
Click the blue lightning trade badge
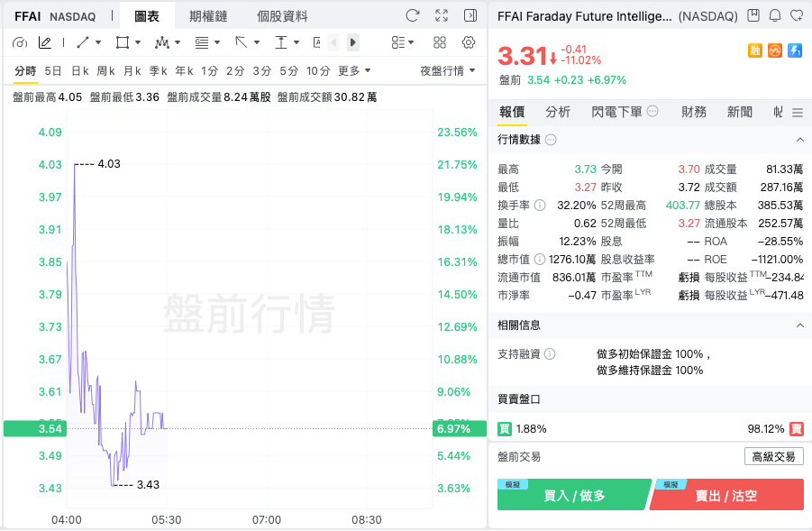click(795, 50)
